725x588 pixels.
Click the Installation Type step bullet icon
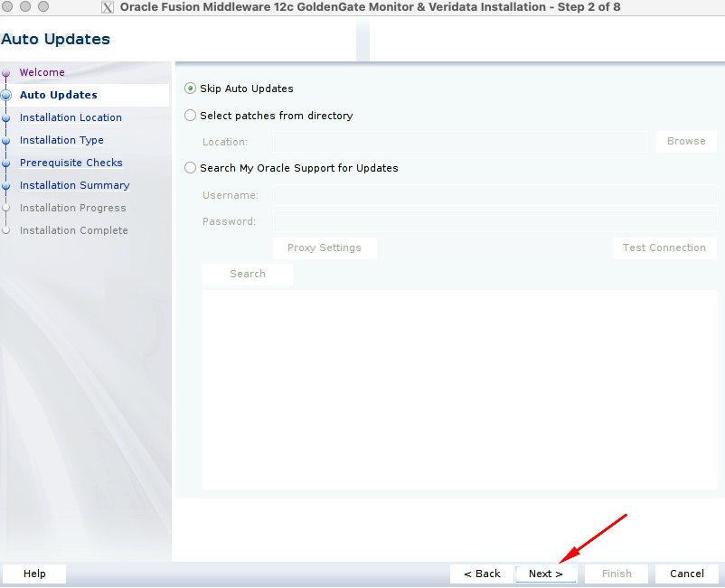[6, 140]
